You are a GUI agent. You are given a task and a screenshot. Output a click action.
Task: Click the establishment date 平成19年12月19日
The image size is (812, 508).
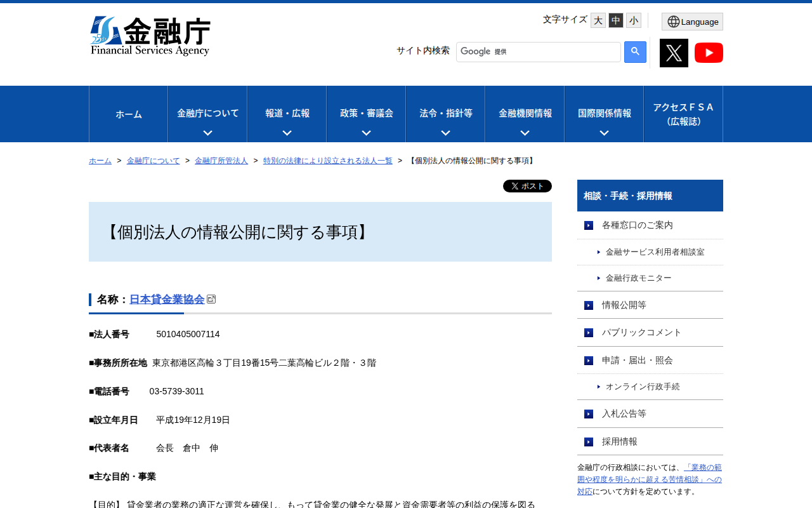pyautogui.click(x=193, y=420)
